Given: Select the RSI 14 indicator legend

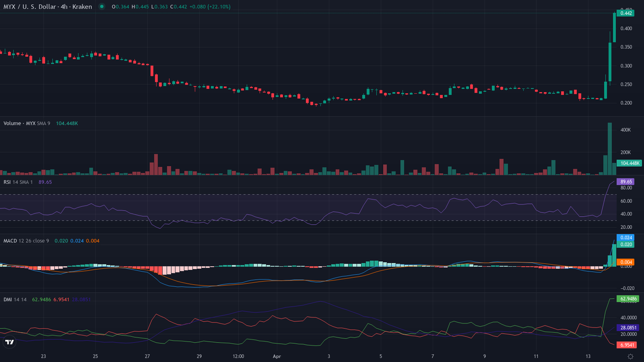Looking at the screenshot, I should click(16, 182).
